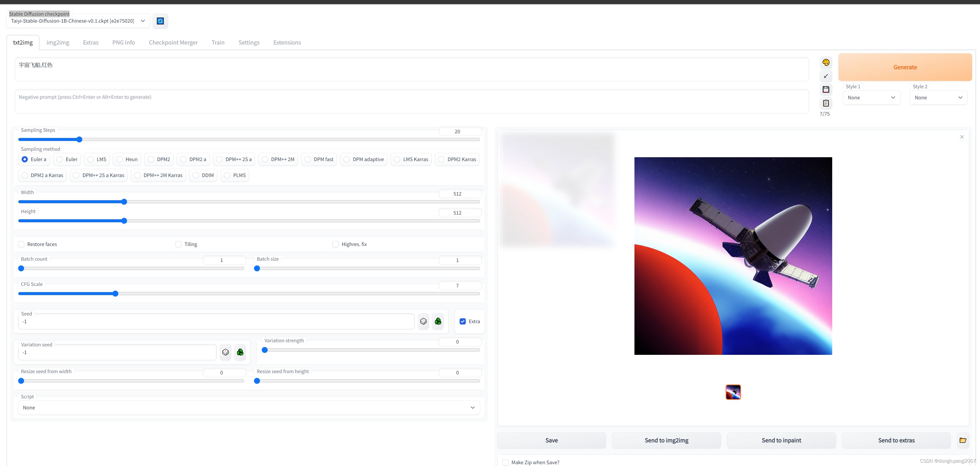The height and width of the screenshot is (466, 980).
Task: Click the CFG Scale slider handle
Action: pos(115,293)
